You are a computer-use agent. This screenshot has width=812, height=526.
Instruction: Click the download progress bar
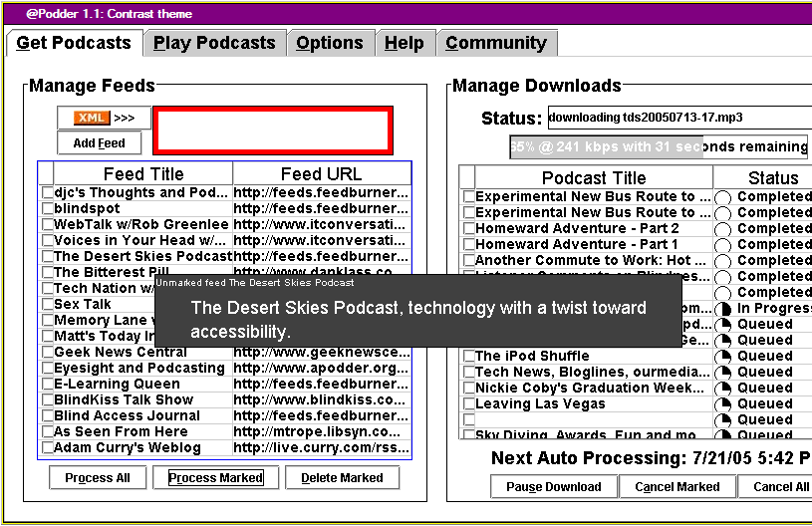[659, 147]
